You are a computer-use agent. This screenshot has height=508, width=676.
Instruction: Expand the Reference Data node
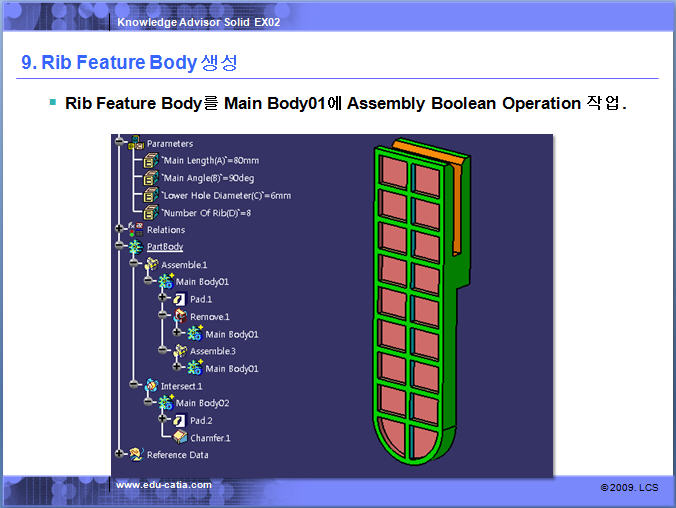(x=120, y=455)
